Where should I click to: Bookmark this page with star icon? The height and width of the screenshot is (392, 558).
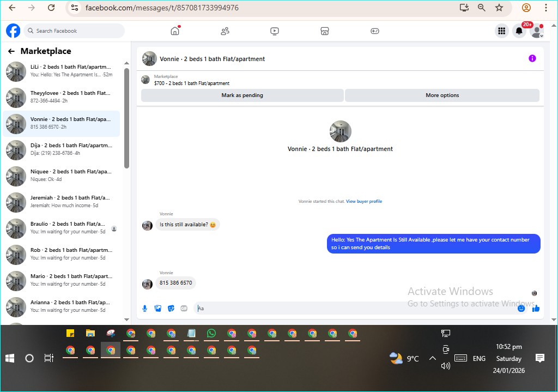coord(499,8)
